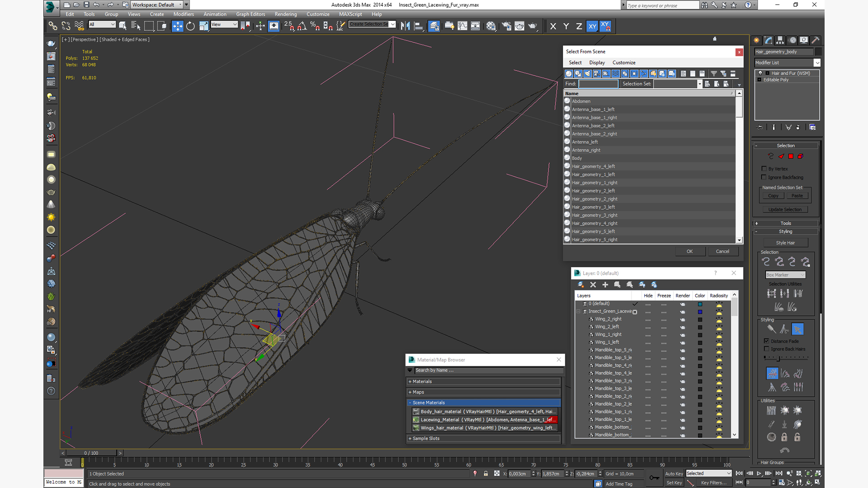This screenshot has height=488, width=868.
Task: Open the MAXScript menu
Action: 350,14
